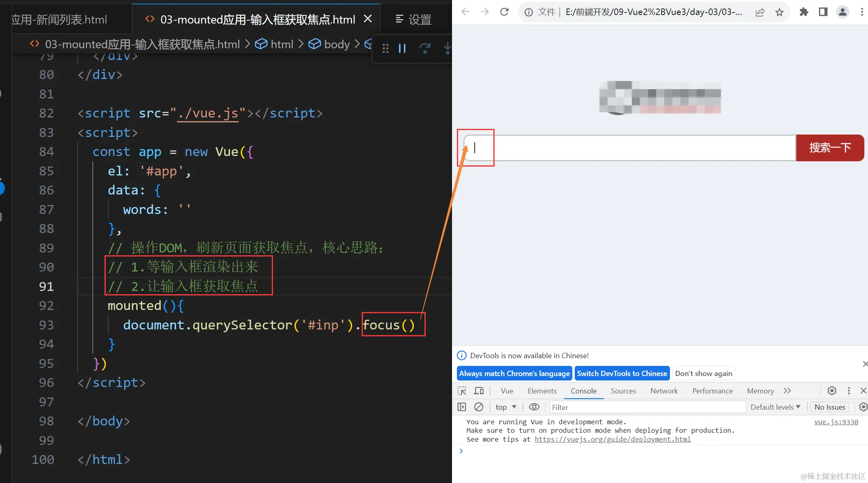Screen dimensions: 868x483
Task: Open the vue.js:9330 source link
Action: (x=836, y=422)
